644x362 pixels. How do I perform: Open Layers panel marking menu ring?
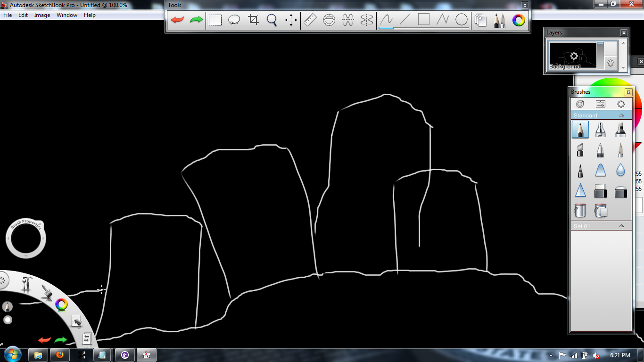611,63
